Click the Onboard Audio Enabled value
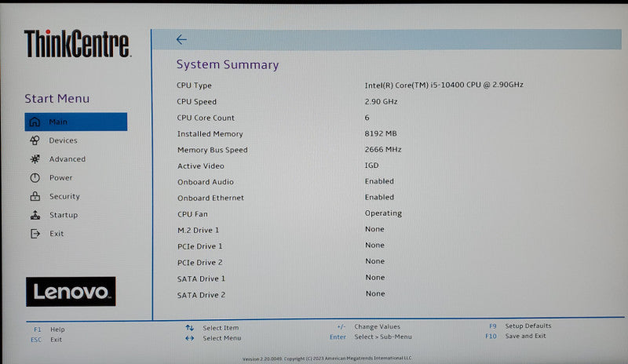This screenshot has height=364, width=628. pyautogui.click(x=379, y=181)
